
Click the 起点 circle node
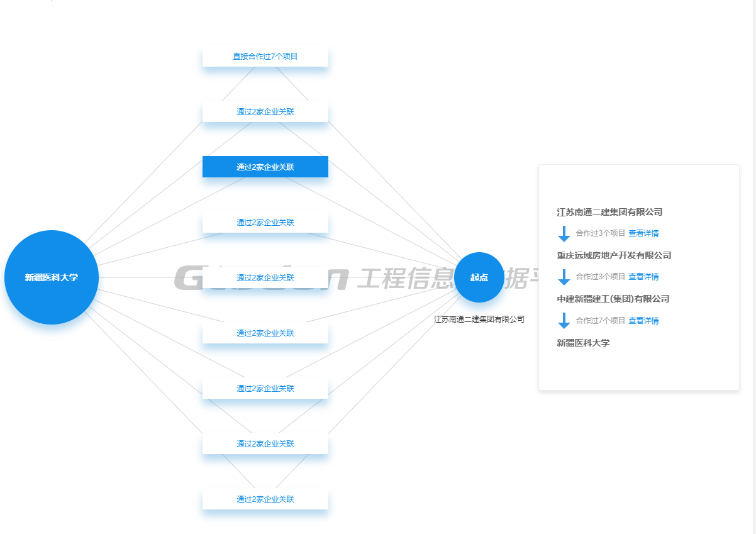[479, 277]
